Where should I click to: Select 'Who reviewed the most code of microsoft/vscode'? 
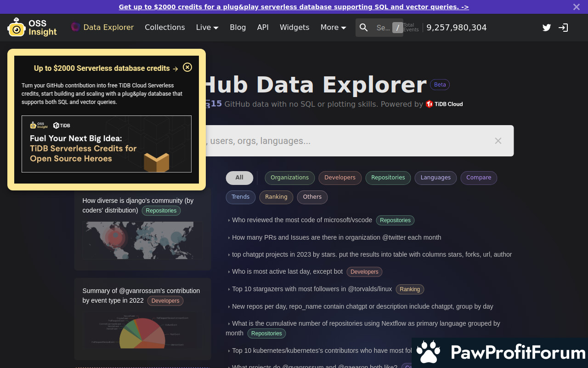tap(302, 220)
